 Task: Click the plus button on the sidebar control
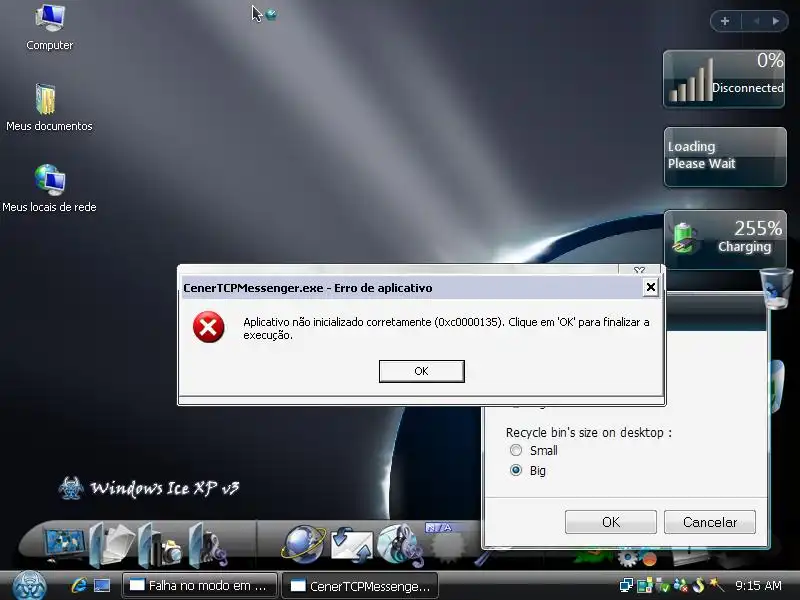pos(725,21)
